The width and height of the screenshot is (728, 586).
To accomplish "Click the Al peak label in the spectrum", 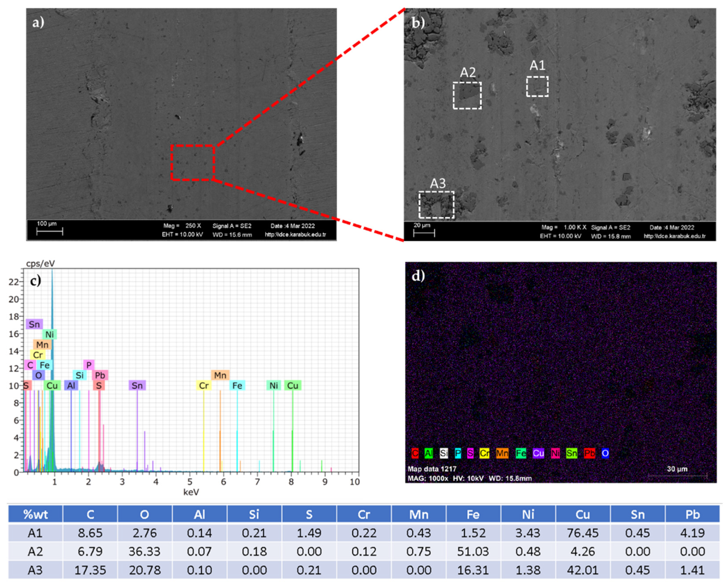I will tap(71, 385).
